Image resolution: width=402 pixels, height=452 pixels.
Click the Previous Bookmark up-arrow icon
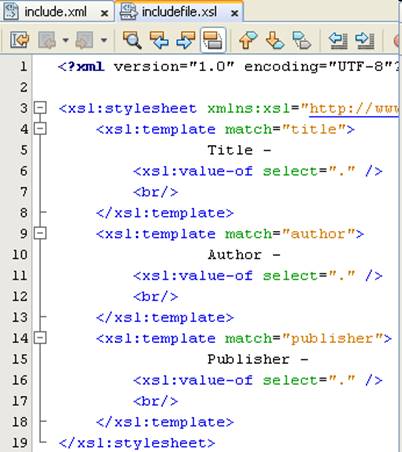248,40
